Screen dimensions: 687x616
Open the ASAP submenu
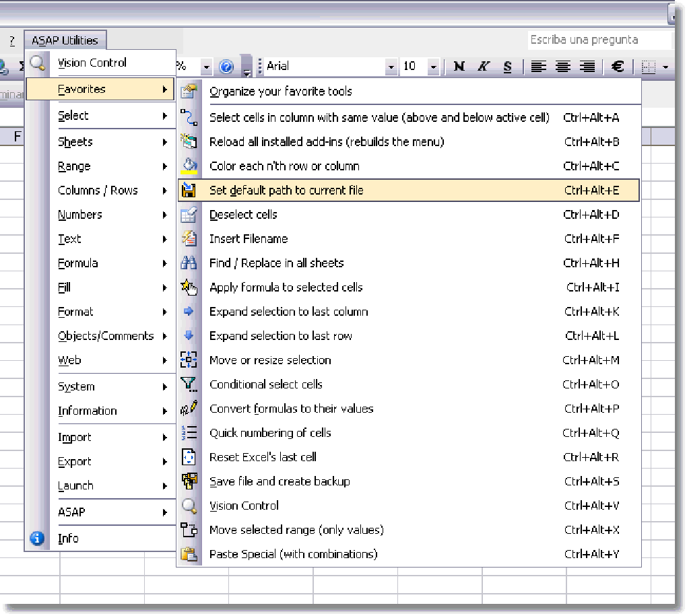(x=101, y=512)
